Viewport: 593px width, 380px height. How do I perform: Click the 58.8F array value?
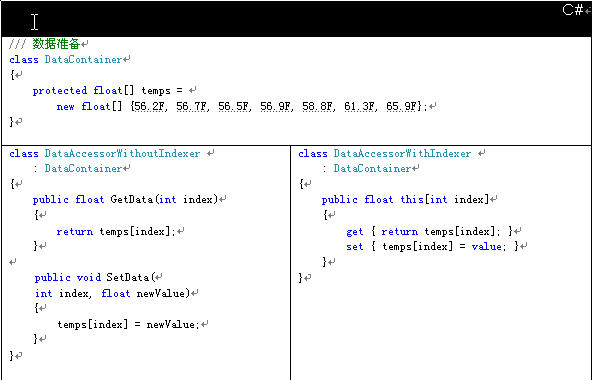(317, 106)
